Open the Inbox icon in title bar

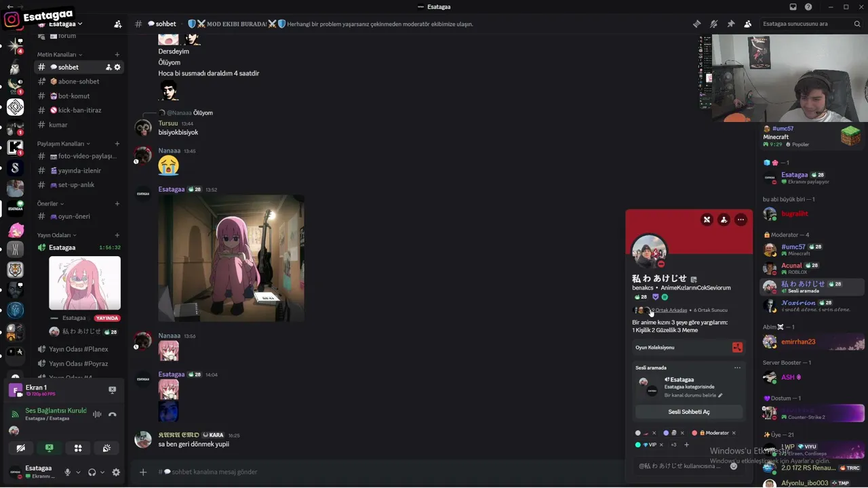(793, 7)
